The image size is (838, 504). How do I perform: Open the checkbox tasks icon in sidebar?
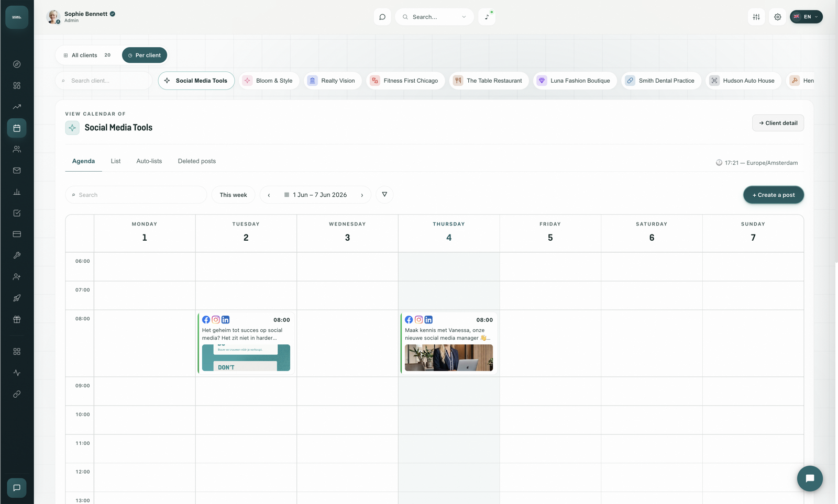(x=17, y=213)
